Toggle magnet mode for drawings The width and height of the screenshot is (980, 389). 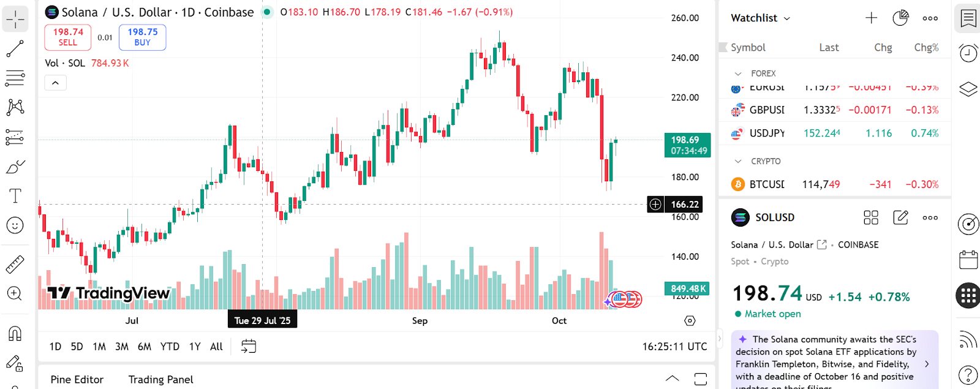pos(15,333)
